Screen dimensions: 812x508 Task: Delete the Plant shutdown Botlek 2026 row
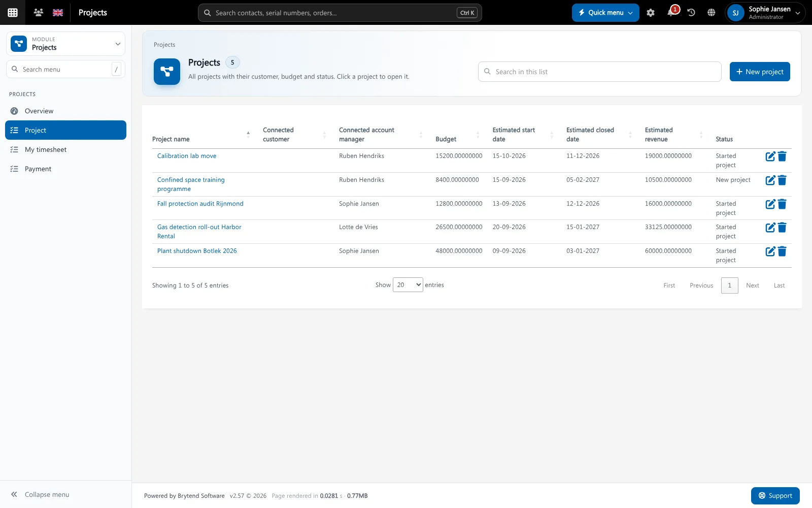pos(782,251)
